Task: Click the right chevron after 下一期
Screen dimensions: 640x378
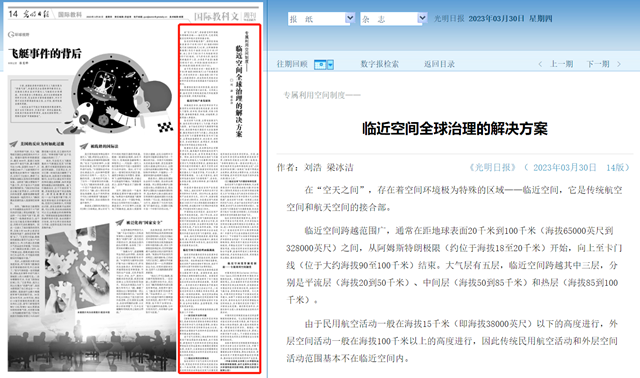Action: [x=619, y=64]
